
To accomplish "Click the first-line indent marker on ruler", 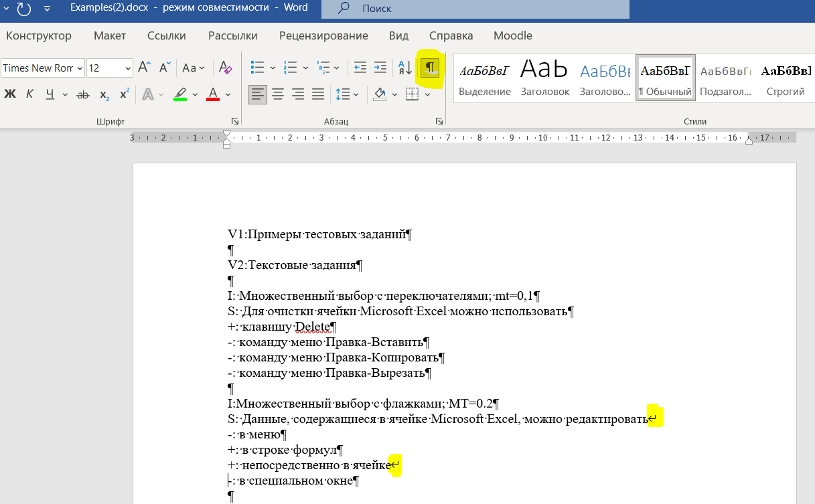I will click(x=226, y=134).
